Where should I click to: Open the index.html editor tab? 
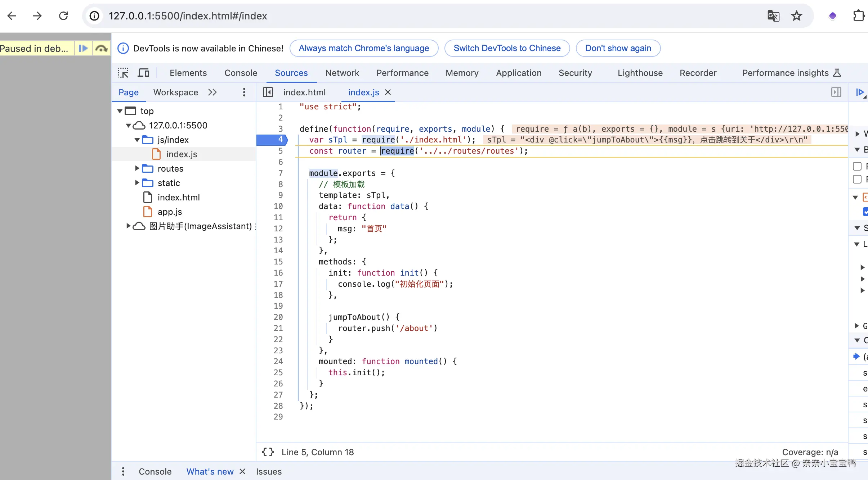click(x=304, y=92)
